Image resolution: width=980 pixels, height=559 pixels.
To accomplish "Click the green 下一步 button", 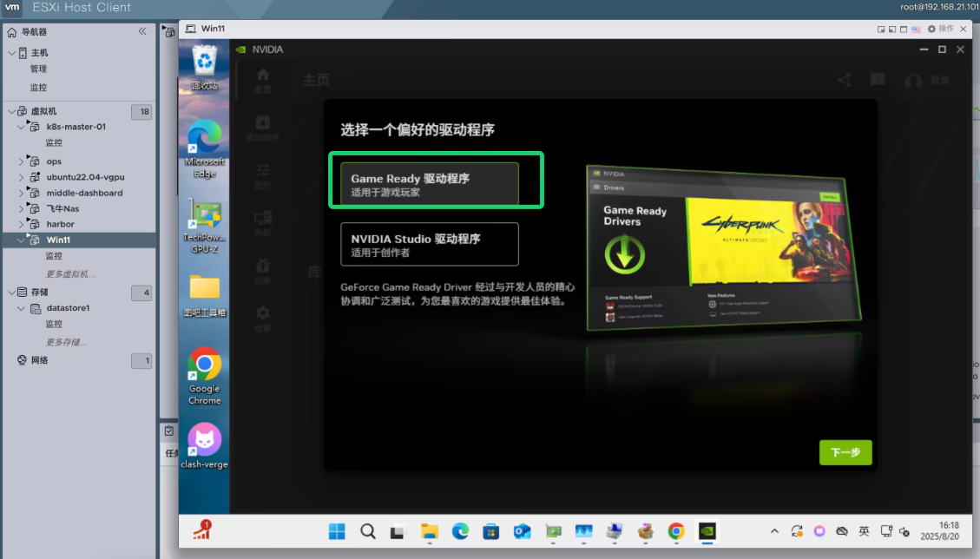I will pyautogui.click(x=845, y=453).
